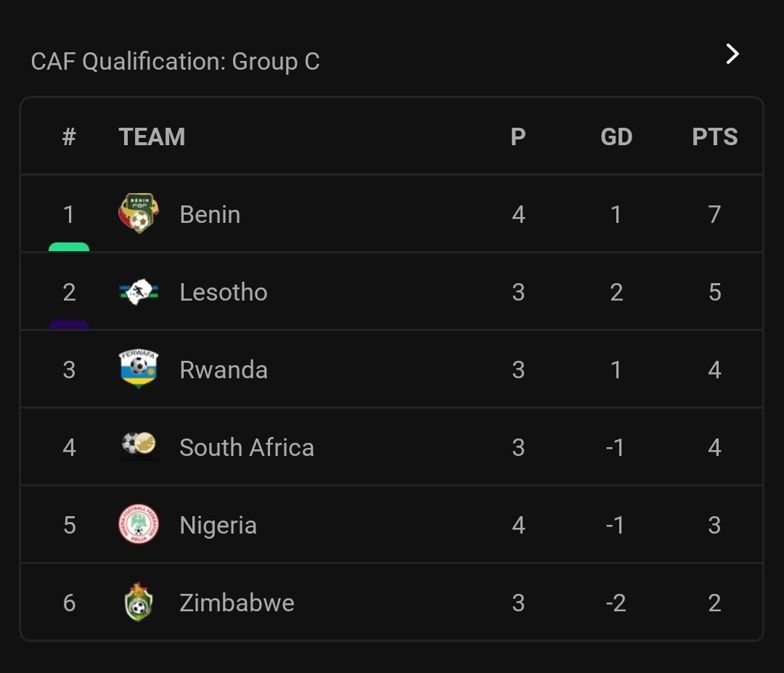Screen dimensions: 784x673
Task: Select South Africa in the standings
Action: tap(247, 447)
